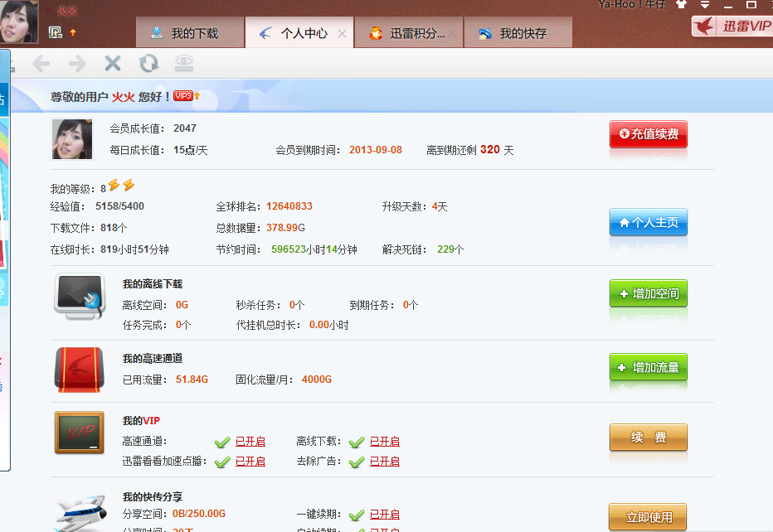Viewport: 773px width, 532px height.
Task: Click 已开启 link for 去除广告
Action: [385, 461]
